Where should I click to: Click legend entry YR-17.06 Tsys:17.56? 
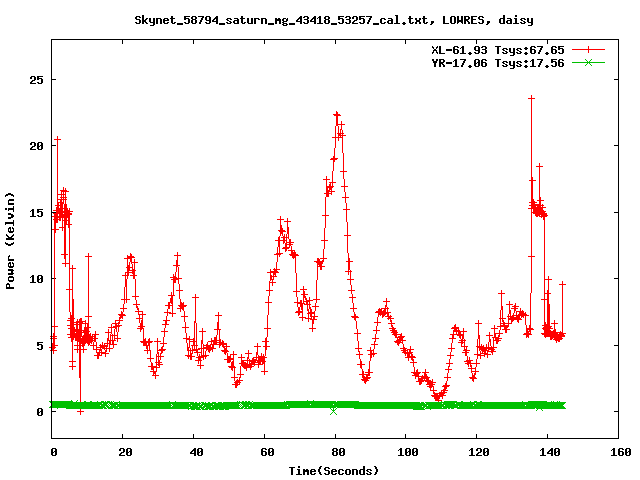(498, 63)
